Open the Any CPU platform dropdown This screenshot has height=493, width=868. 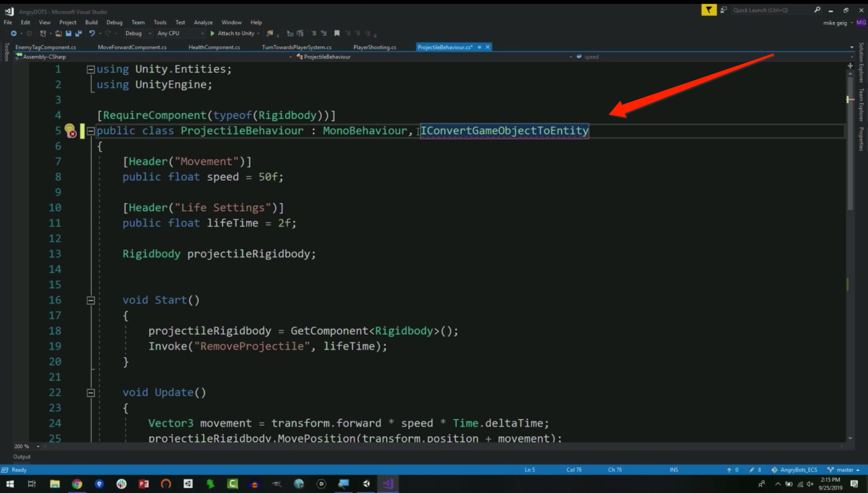click(180, 33)
